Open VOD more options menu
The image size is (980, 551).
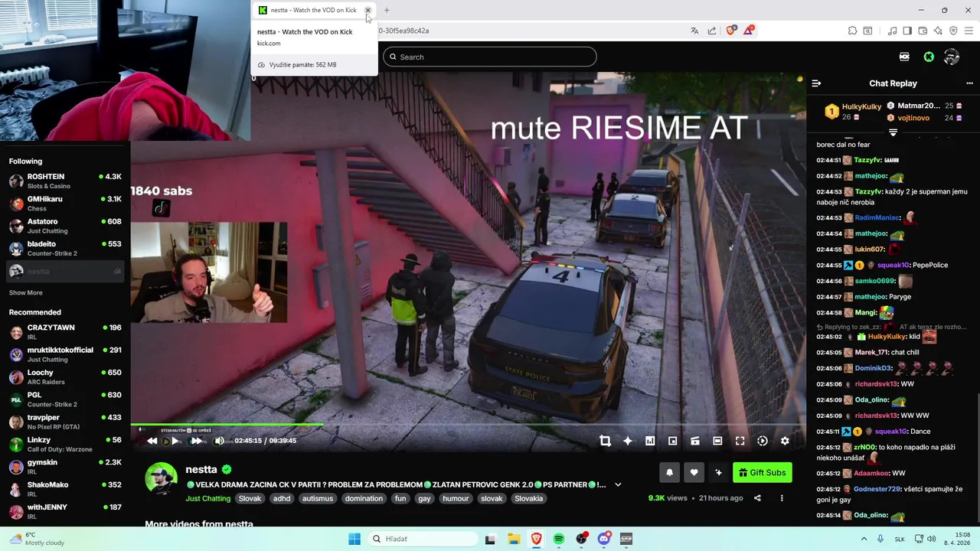click(782, 498)
